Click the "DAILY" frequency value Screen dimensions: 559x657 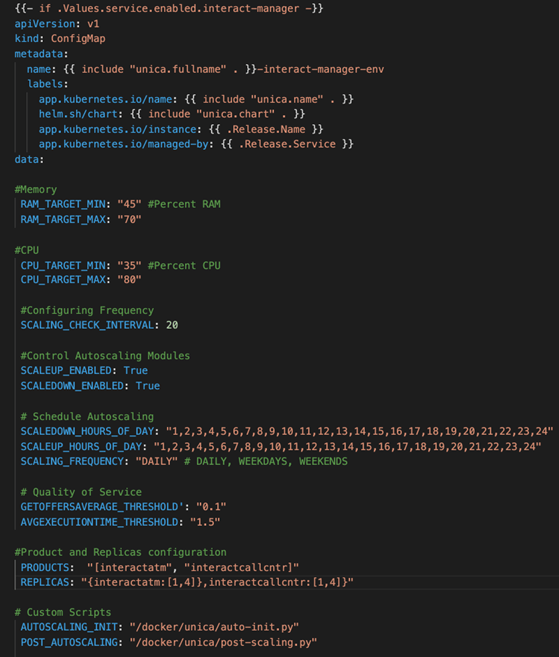click(x=157, y=461)
